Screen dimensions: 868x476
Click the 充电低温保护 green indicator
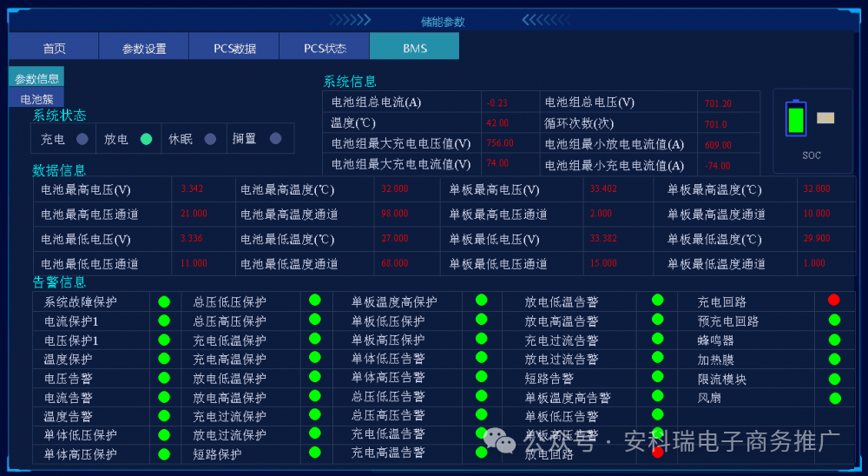(315, 339)
